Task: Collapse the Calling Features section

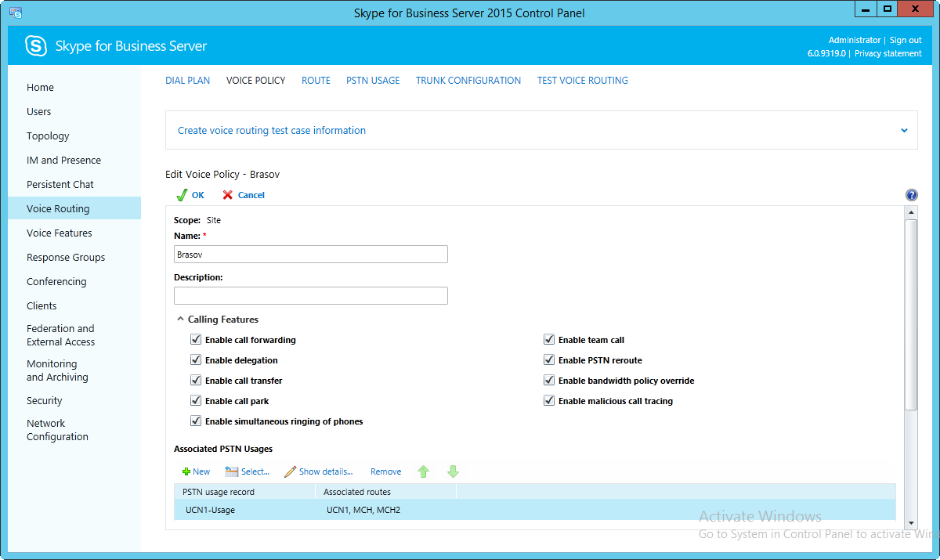Action: pyautogui.click(x=181, y=320)
